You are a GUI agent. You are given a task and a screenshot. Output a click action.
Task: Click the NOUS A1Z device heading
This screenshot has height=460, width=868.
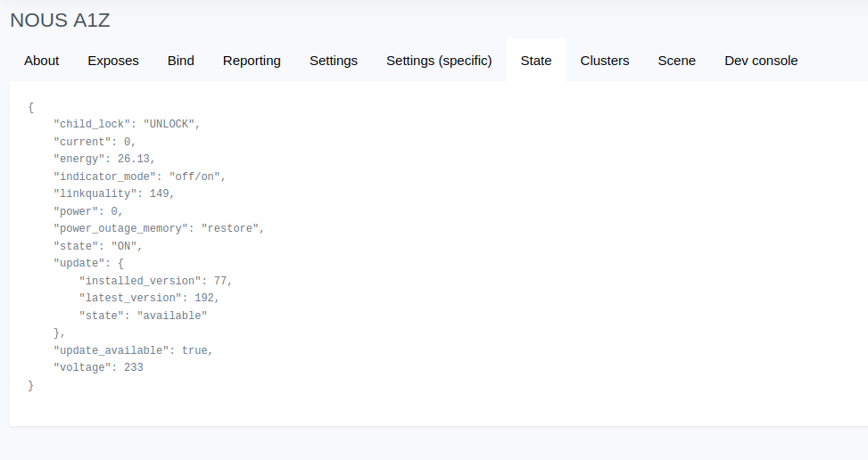click(60, 21)
